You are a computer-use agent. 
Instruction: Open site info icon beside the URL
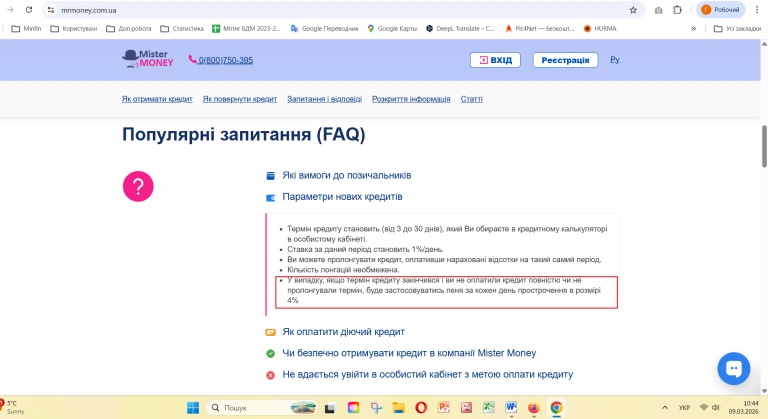[51, 10]
